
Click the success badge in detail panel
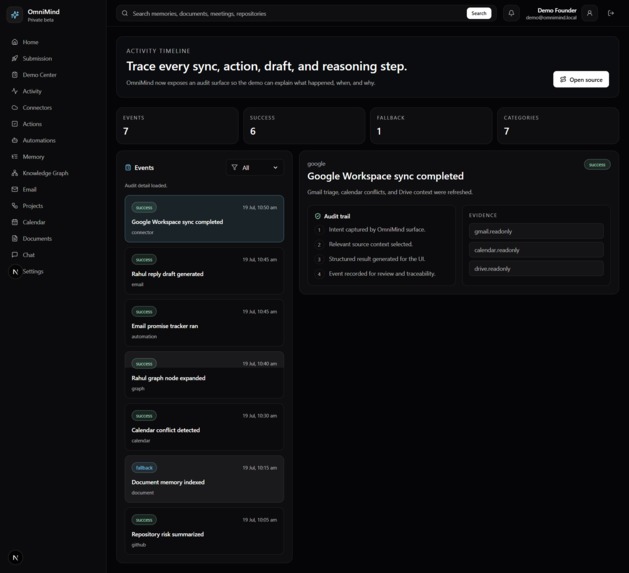[597, 165]
